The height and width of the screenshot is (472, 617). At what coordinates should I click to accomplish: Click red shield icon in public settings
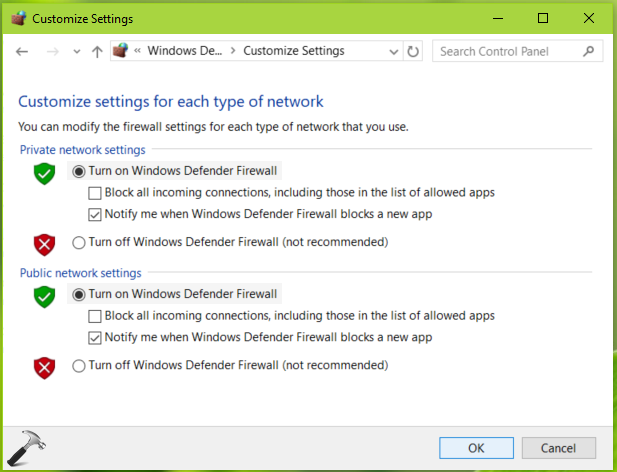click(44, 368)
